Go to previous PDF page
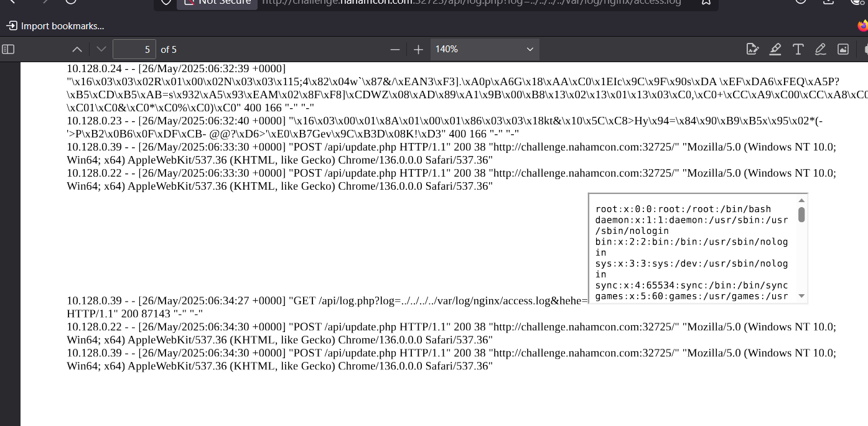The height and width of the screenshot is (426, 868). [x=77, y=49]
